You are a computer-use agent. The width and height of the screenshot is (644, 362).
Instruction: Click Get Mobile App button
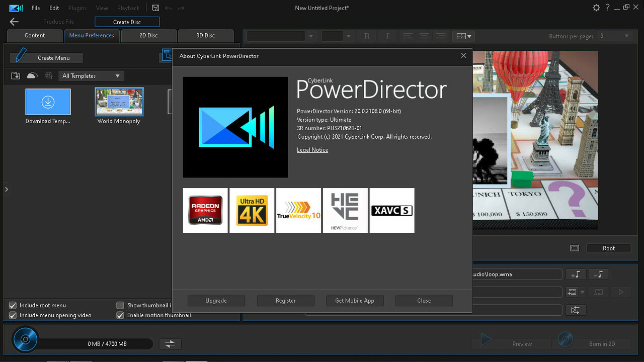click(x=355, y=301)
